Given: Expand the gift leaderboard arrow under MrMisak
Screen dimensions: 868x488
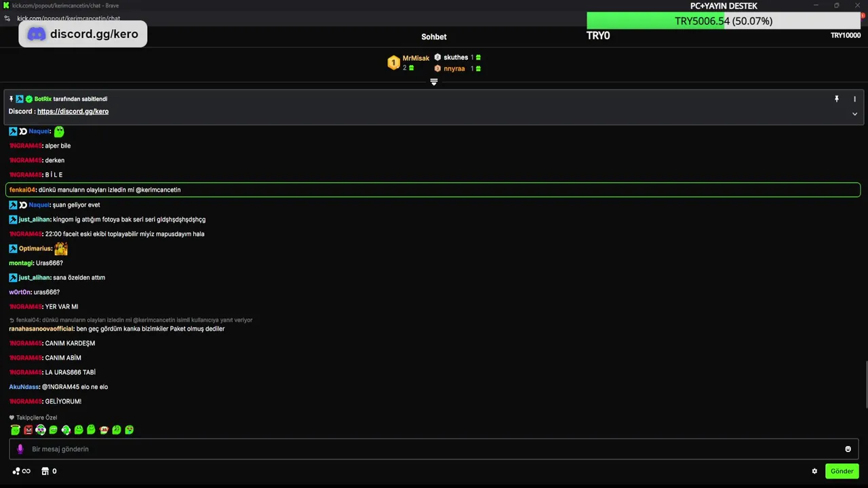Looking at the screenshot, I should [x=434, y=82].
